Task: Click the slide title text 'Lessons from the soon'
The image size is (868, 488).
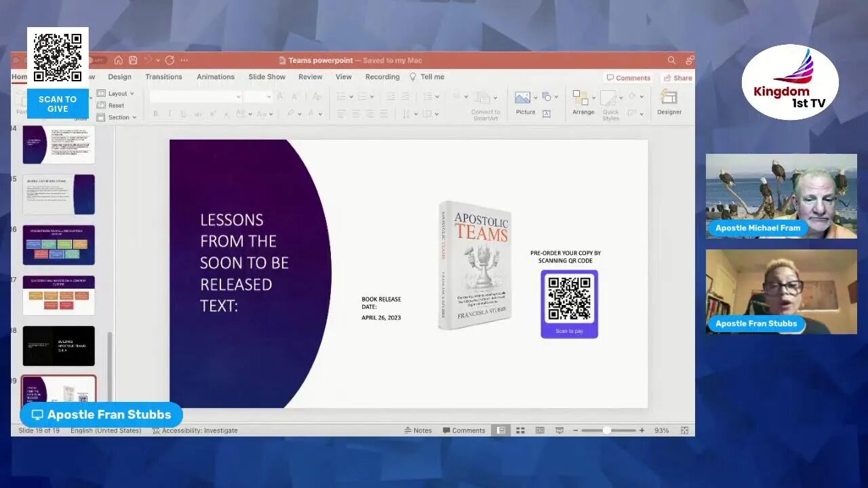Action: pos(244,262)
